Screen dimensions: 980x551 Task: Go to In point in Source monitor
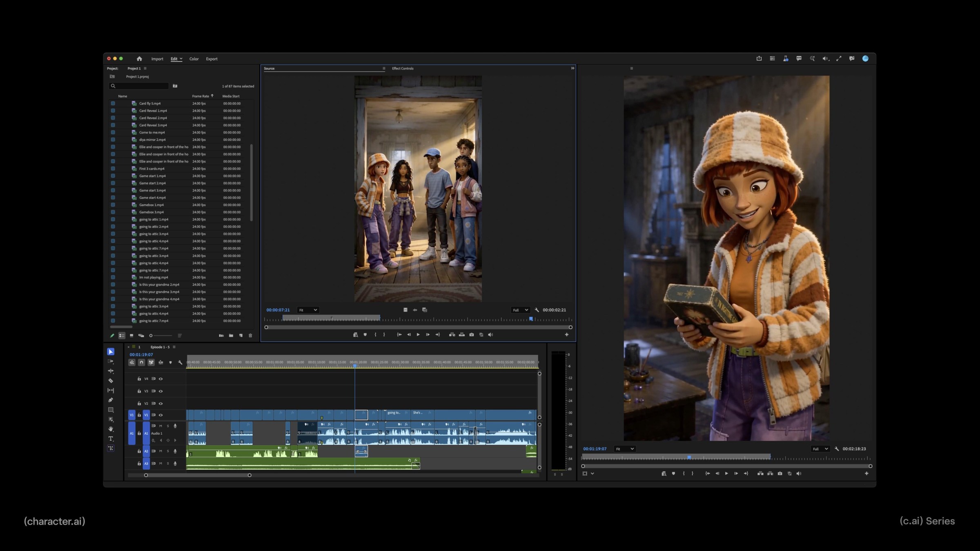coord(399,335)
